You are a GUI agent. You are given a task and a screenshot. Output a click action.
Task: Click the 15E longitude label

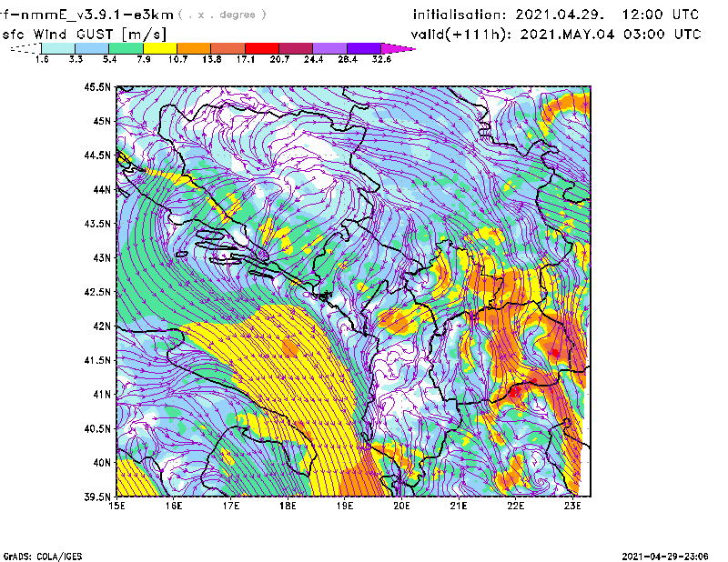point(116,506)
